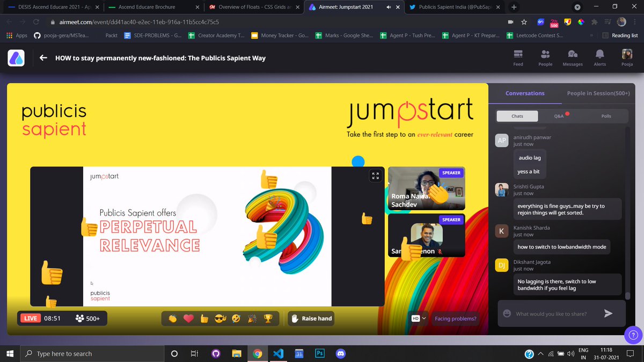Switch to Ascend Educare Brochure tab

coord(153,8)
